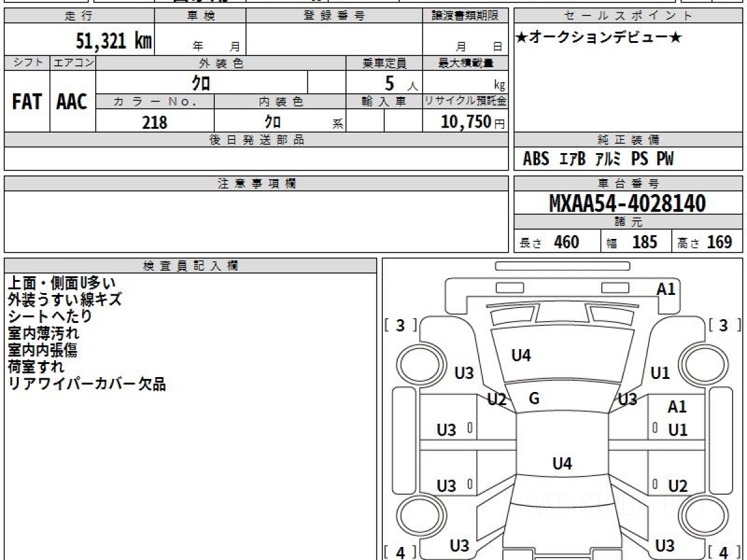The image size is (747, 560).
Task: Select the 幅 185 width cell
Action: [636, 241]
